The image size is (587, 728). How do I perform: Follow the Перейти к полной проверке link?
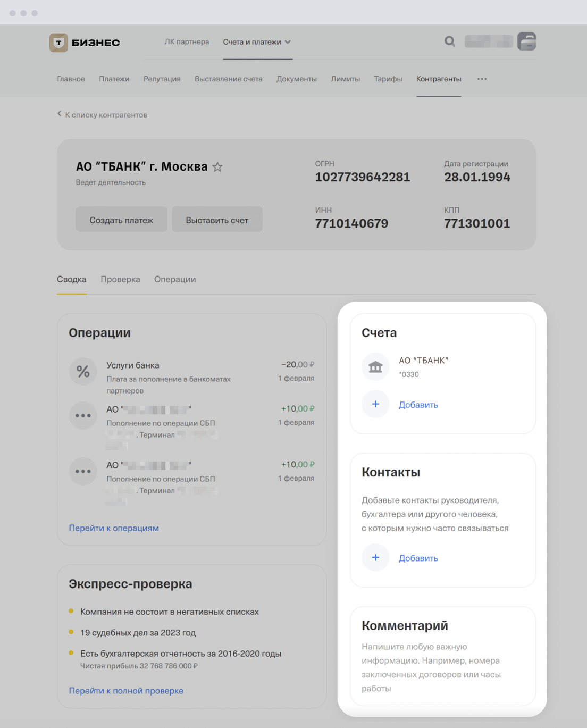point(126,691)
